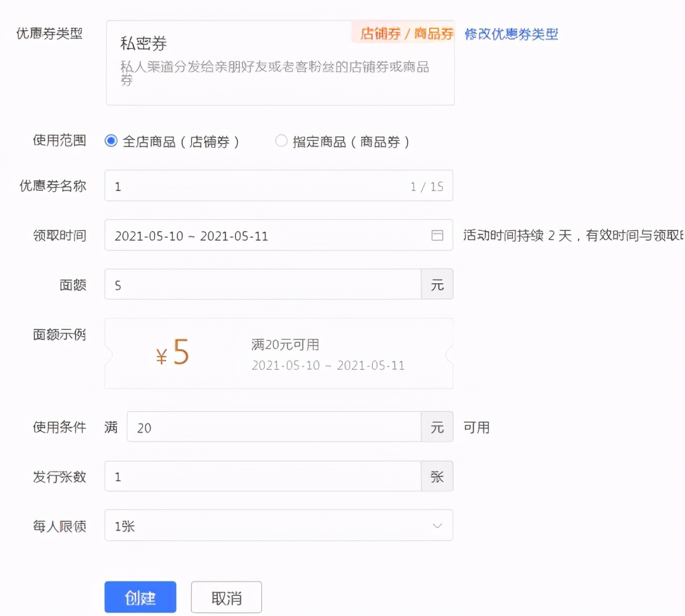
Task: Click the 张 suffix on 发行张数 field
Action: (x=437, y=476)
